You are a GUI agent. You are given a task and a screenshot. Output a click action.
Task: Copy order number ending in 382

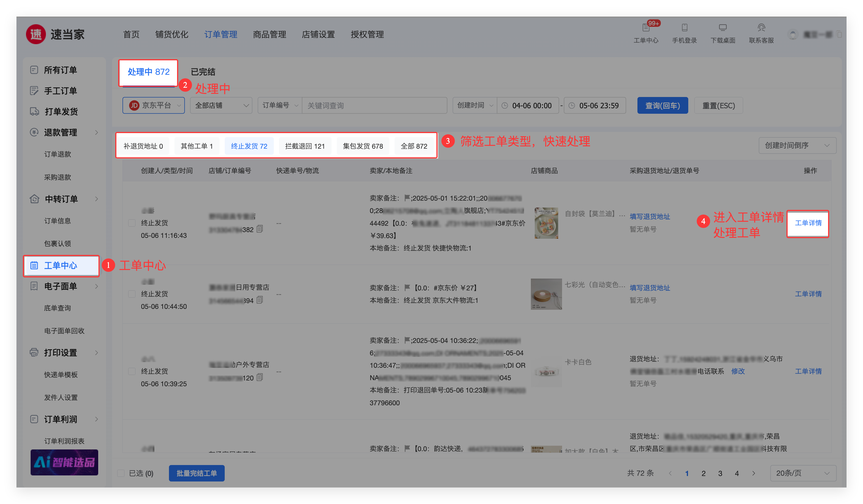tap(260, 229)
